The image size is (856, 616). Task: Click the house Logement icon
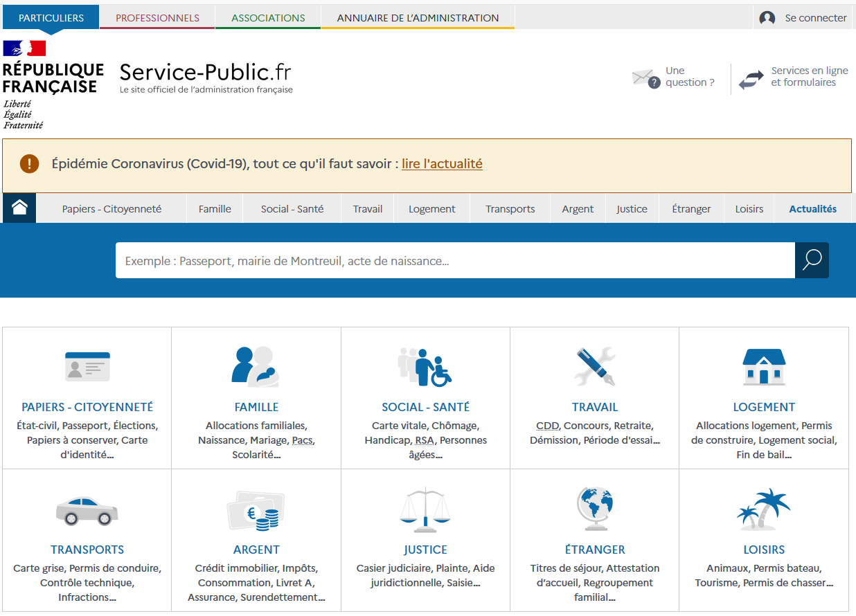pos(764,366)
